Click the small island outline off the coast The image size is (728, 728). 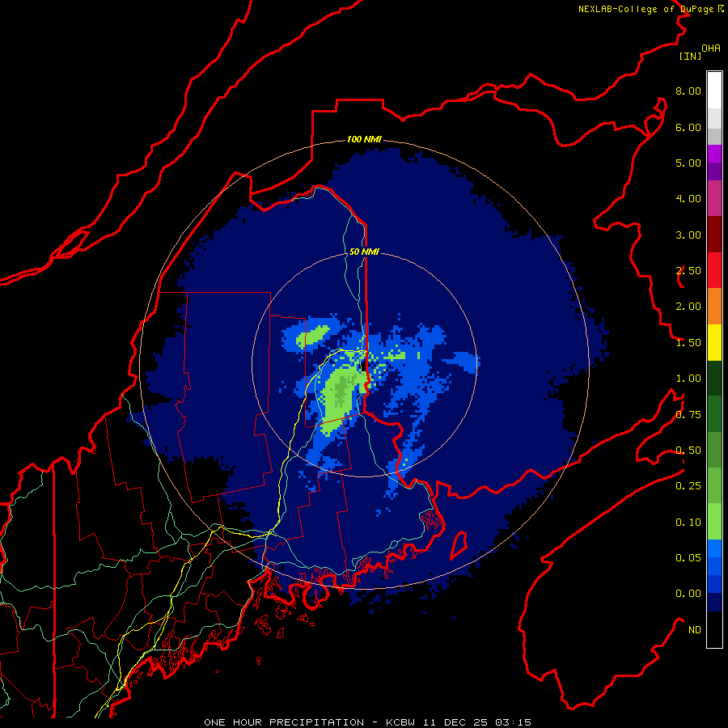(459, 546)
